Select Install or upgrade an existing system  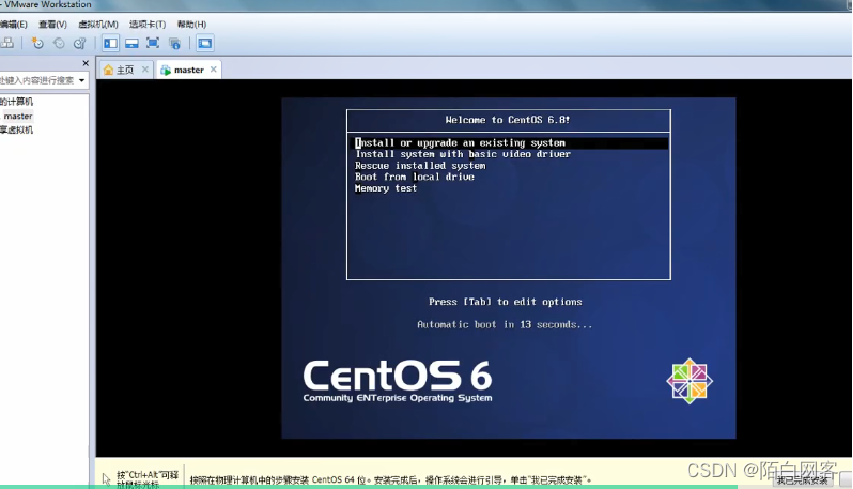[511, 143]
